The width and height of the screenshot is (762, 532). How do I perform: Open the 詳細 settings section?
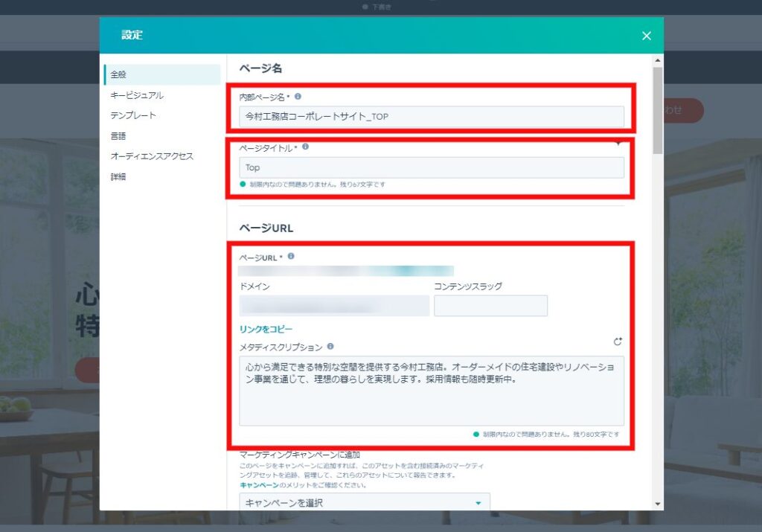[x=117, y=177]
